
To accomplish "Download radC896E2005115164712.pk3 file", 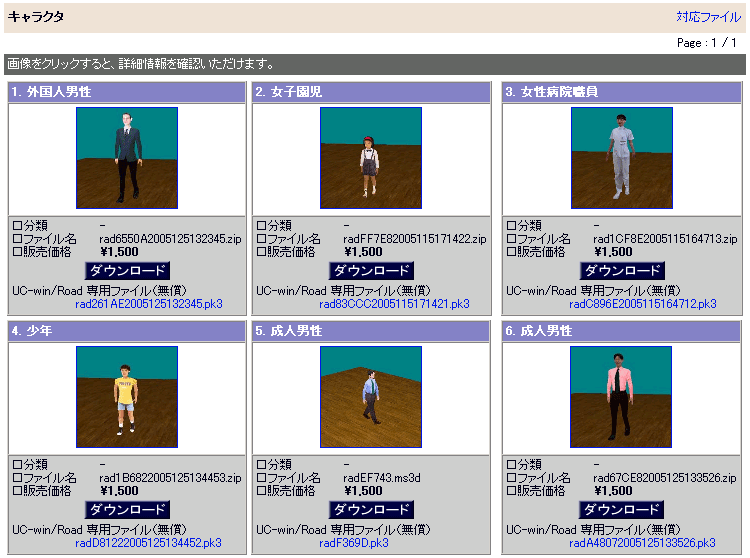I will [643, 304].
